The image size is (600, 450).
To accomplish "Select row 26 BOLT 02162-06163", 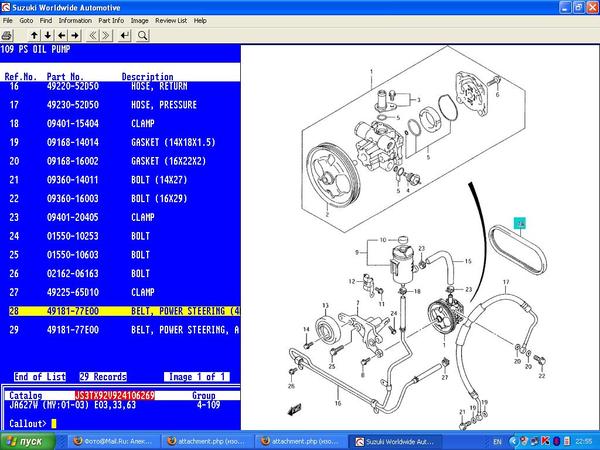I will pos(120,274).
